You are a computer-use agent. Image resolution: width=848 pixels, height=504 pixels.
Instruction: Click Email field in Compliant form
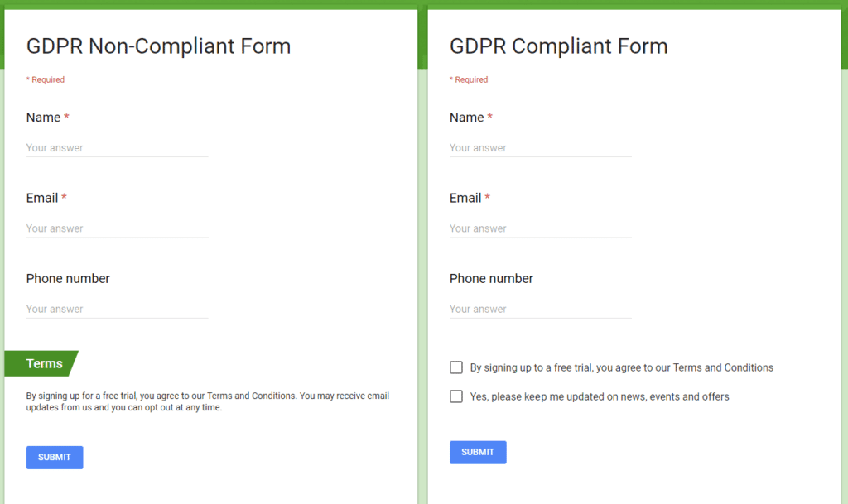540,228
